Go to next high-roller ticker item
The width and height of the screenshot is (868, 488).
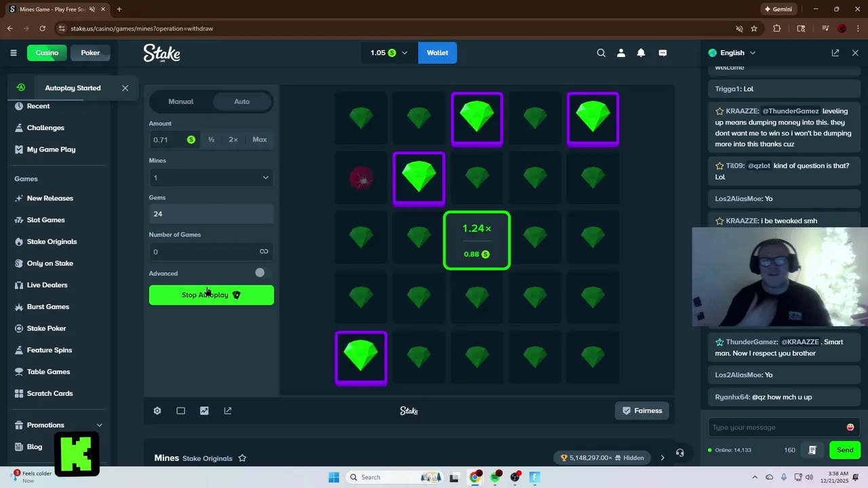(663, 457)
